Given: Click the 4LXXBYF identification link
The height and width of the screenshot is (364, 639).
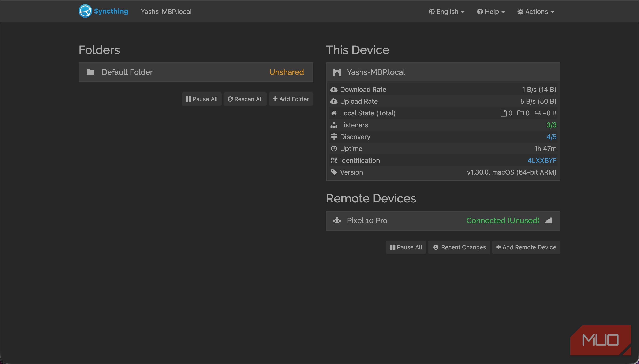Looking at the screenshot, I should pyautogui.click(x=542, y=160).
